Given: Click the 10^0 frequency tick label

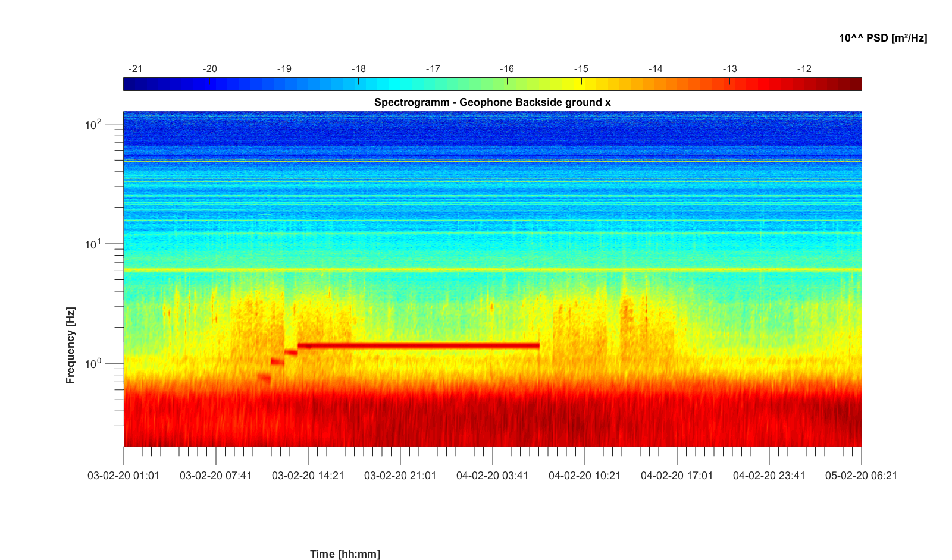Looking at the screenshot, I should tap(93, 363).
